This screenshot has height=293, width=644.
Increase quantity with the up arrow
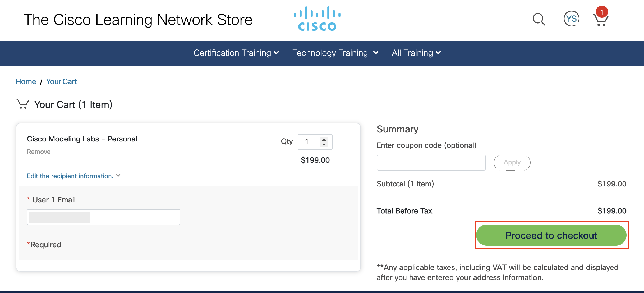[324, 139]
